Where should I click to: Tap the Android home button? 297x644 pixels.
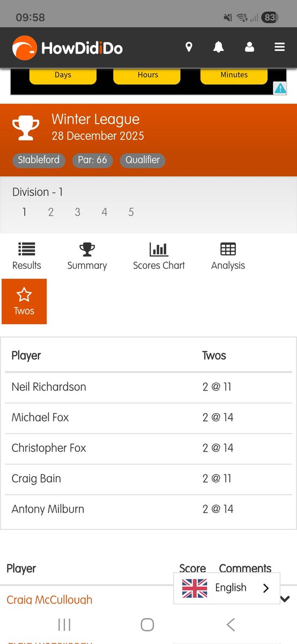147,624
